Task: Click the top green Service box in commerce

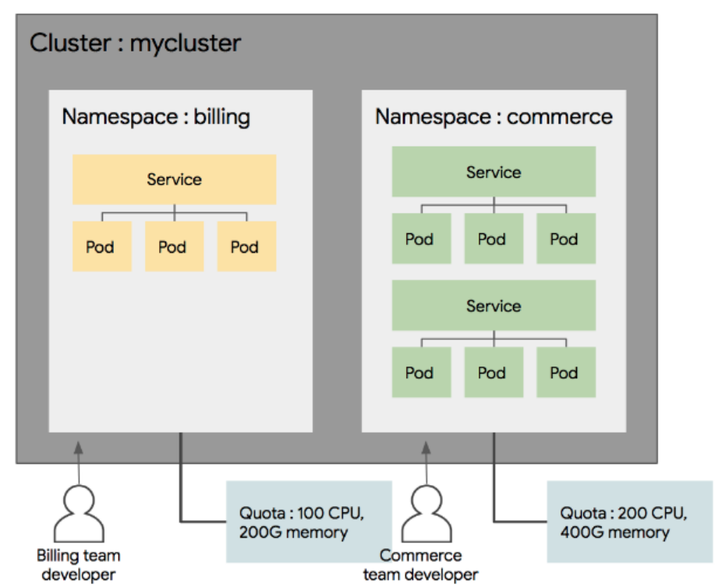Action: tap(494, 172)
